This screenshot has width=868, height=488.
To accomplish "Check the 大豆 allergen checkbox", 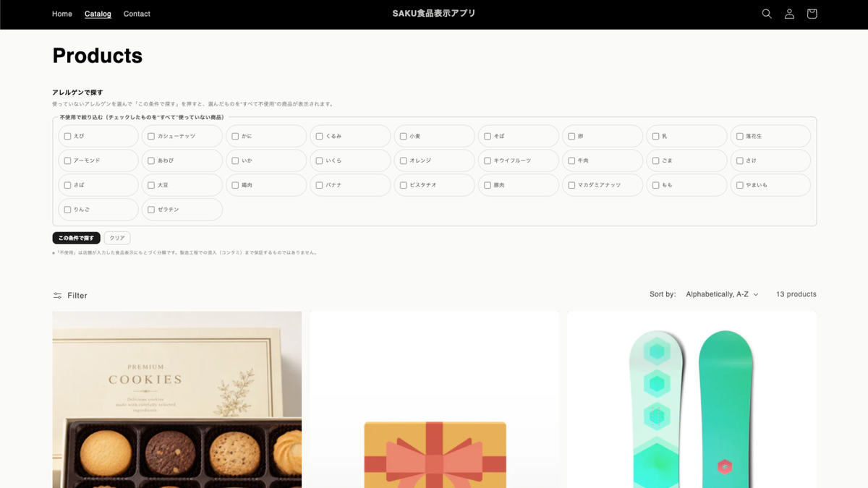I will [151, 185].
